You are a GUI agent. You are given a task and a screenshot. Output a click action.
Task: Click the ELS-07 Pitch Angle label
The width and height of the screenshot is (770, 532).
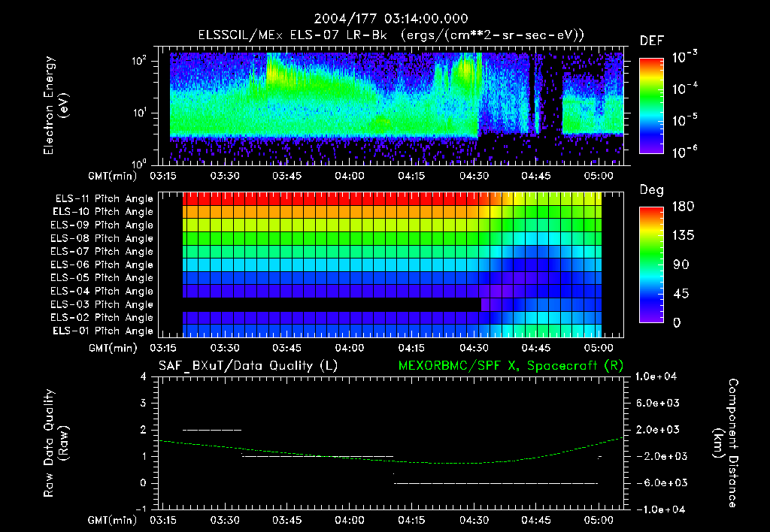[102, 251]
